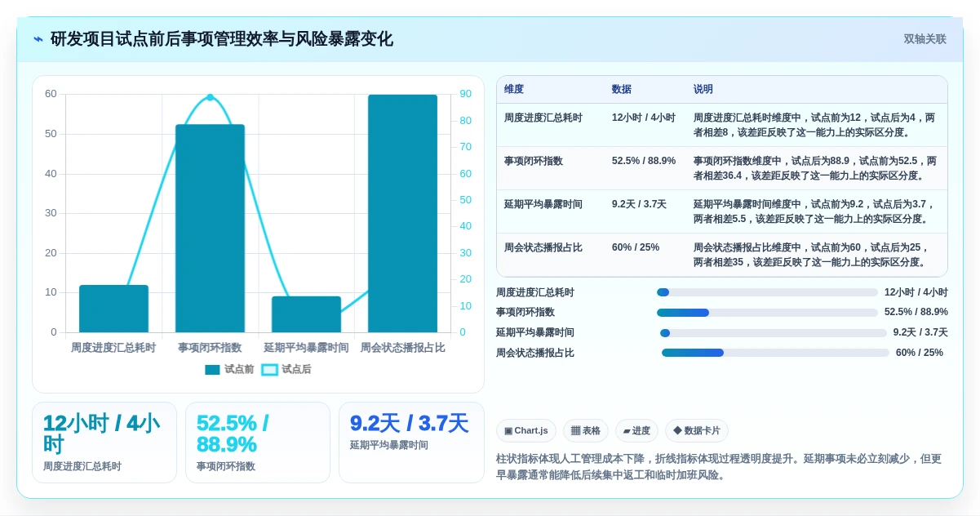
Task: Click the 周会状态播报占比 bar in the chart
Action: (x=402, y=214)
